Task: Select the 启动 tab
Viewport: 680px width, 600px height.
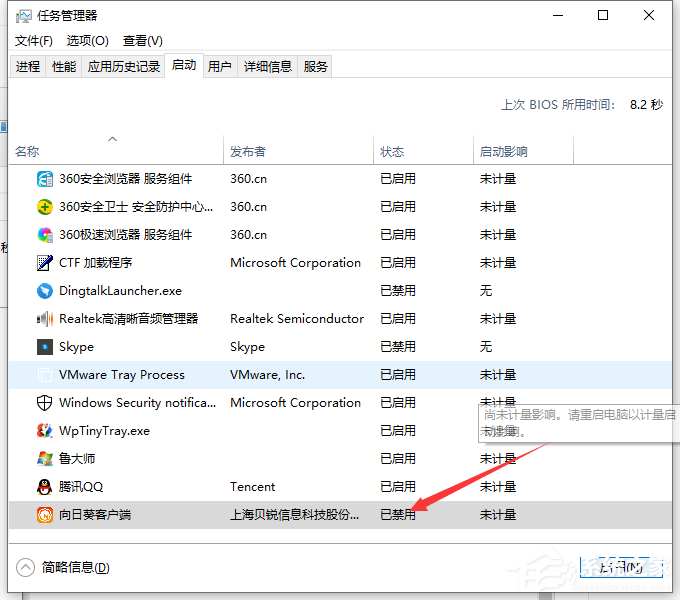Action: (184, 65)
